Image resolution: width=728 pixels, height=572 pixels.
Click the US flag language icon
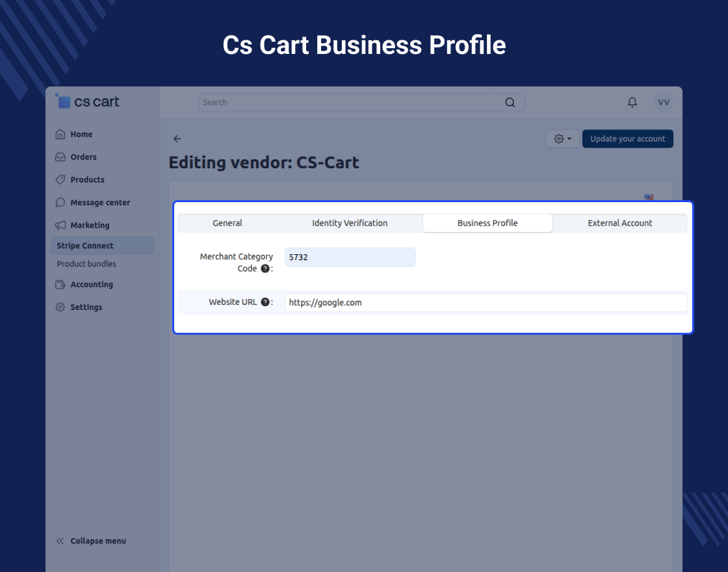[x=649, y=197]
